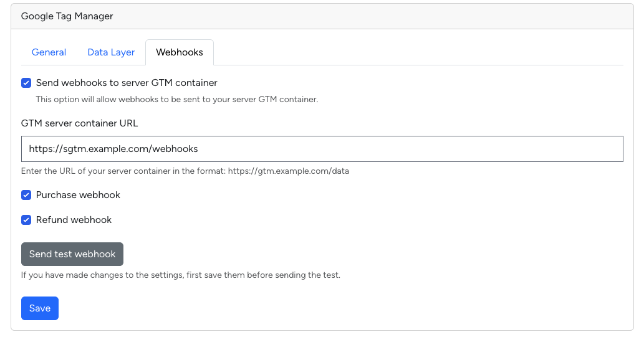Click the Send webhooks to server label text
This screenshot has width=644, height=337.
[127, 83]
